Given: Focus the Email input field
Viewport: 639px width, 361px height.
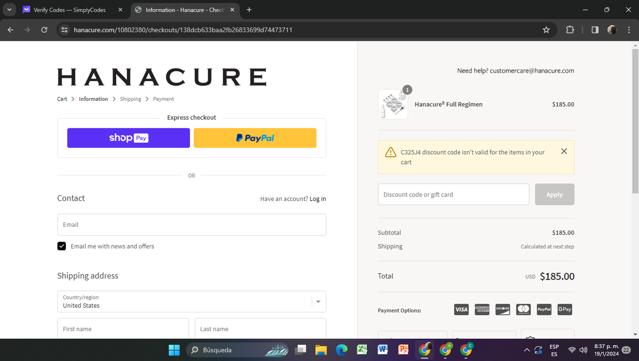Looking at the screenshot, I should 192,225.
